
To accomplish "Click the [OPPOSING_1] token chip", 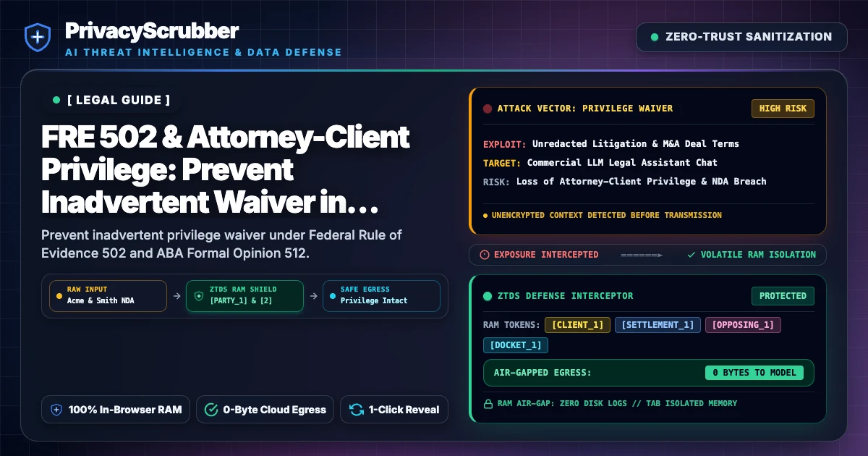I will (x=743, y=325).
